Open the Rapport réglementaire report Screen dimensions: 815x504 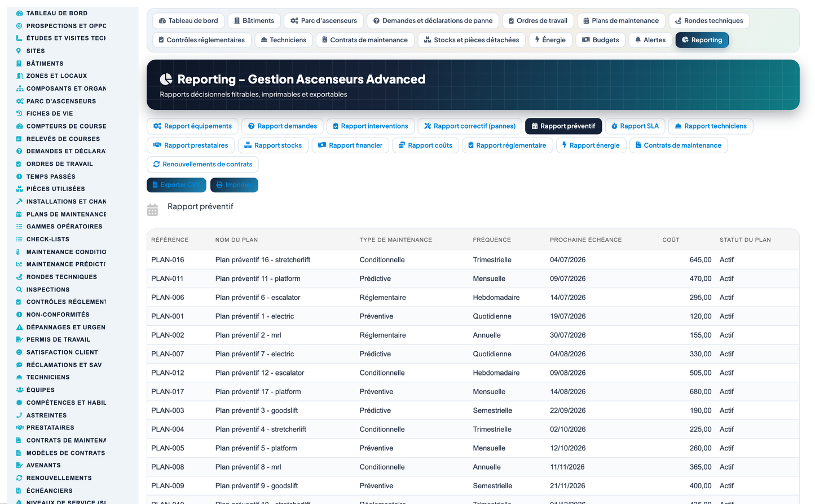(507, 145)
